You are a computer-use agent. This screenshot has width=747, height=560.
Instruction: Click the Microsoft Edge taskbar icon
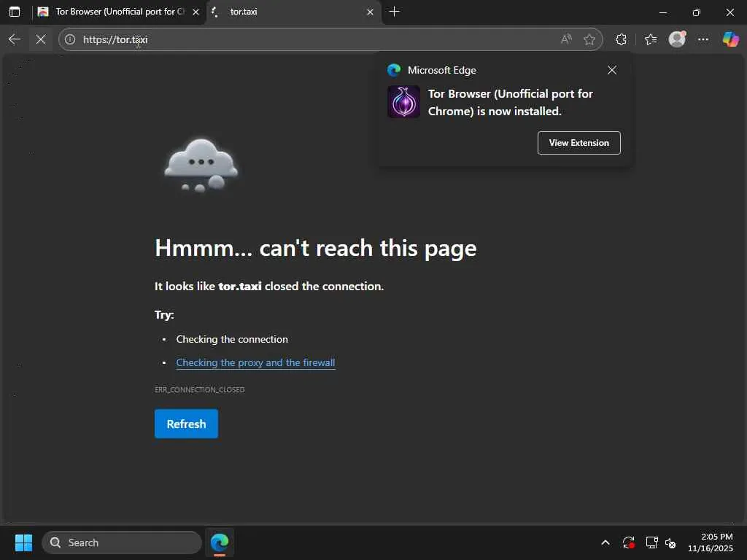(220, 542)
